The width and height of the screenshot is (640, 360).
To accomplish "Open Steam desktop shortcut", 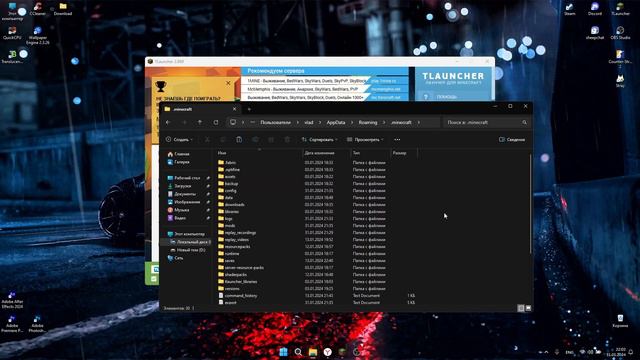I will pyautogui.click(x=570, y=9).
